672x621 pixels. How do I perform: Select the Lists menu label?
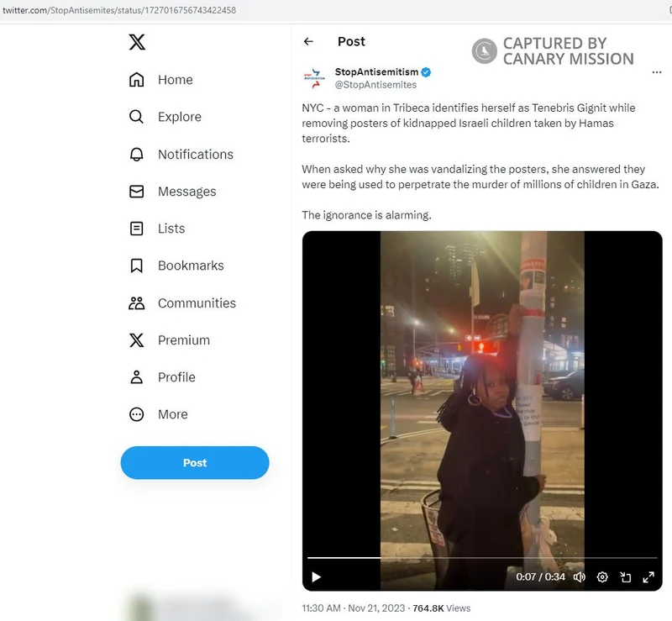pyautogui.click(x=171, y=229)
